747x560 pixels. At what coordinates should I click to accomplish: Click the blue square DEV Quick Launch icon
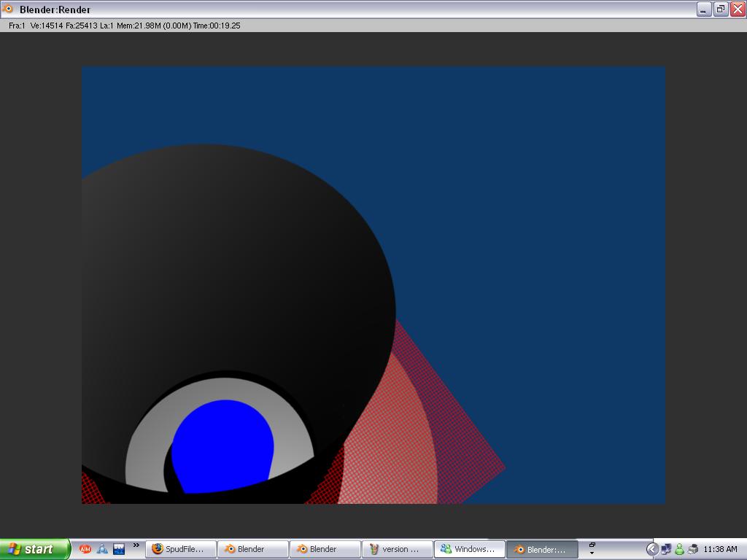(x=118, y=549)
